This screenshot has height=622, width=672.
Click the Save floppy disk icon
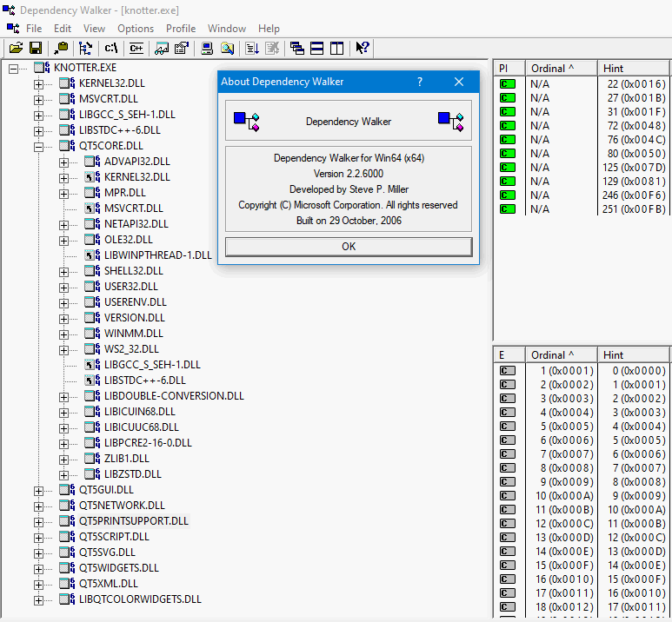pos(36,48)
